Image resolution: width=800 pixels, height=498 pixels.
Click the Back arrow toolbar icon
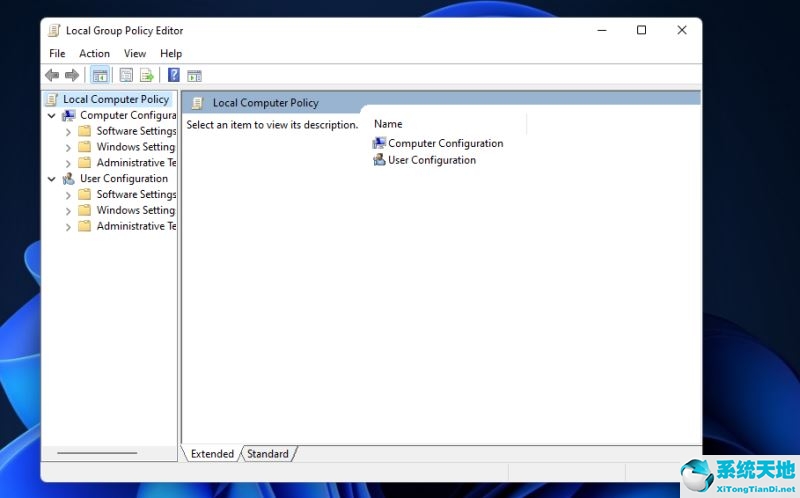[x=52, y=76]
